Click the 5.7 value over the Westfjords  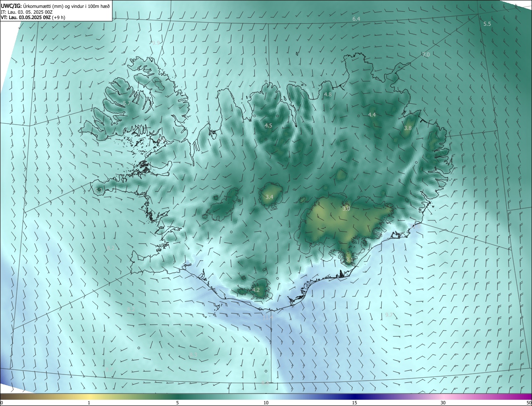tap(127, 103)
